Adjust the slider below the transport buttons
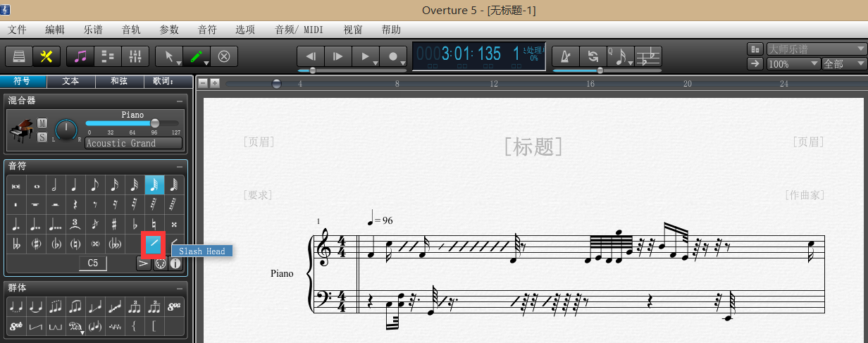The width and height of the screenshot is (868, 343). pos(351,70)
